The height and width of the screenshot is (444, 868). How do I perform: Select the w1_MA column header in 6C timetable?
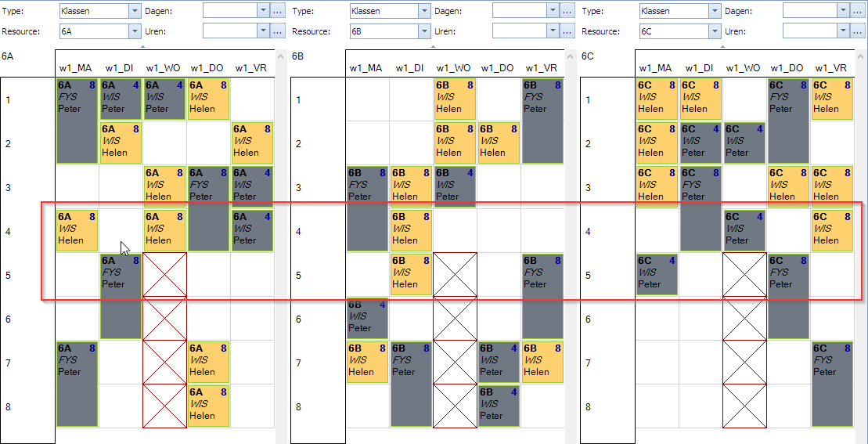655,68
